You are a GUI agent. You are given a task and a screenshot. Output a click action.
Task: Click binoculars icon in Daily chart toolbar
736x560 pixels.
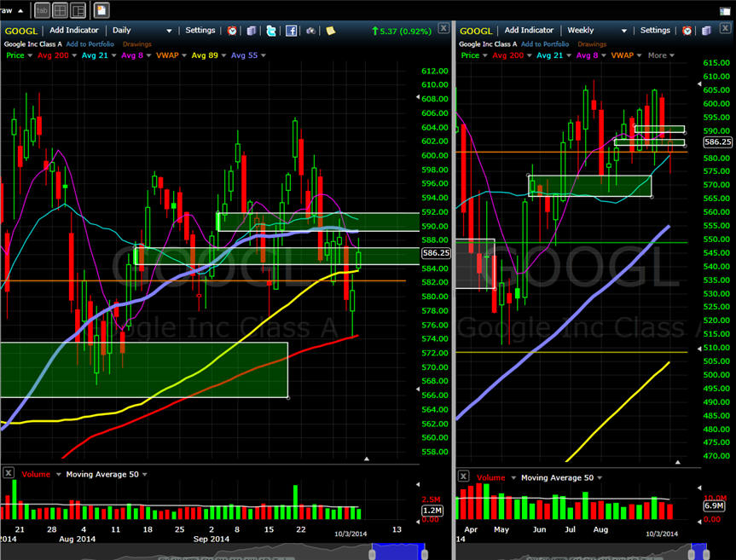[310, 31]
